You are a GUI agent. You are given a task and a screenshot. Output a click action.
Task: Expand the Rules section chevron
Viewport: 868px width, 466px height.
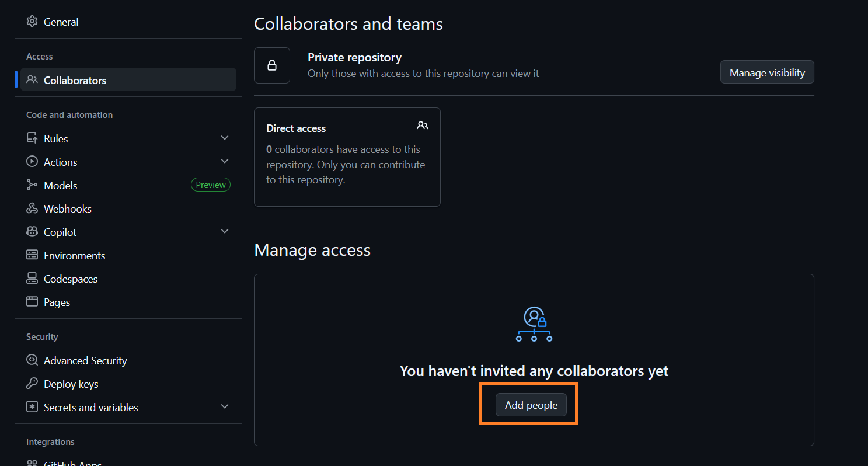[x=225, y=138]
